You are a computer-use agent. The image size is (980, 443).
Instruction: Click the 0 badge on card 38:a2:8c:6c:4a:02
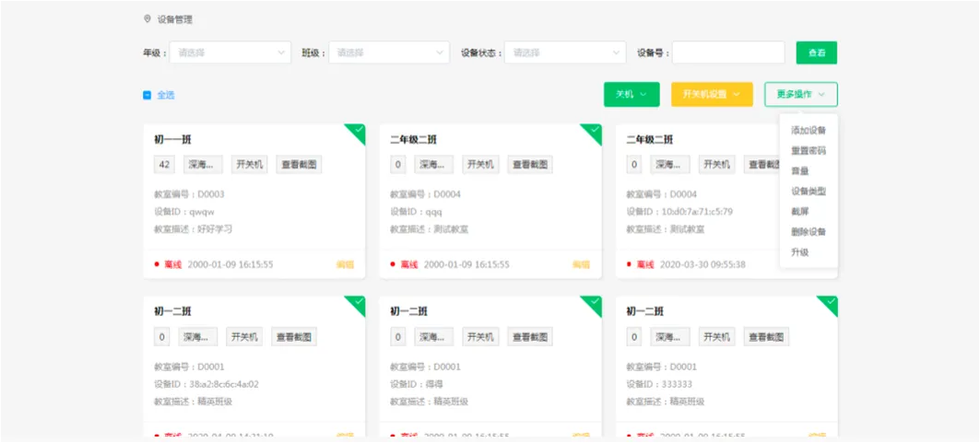(161, 337)
